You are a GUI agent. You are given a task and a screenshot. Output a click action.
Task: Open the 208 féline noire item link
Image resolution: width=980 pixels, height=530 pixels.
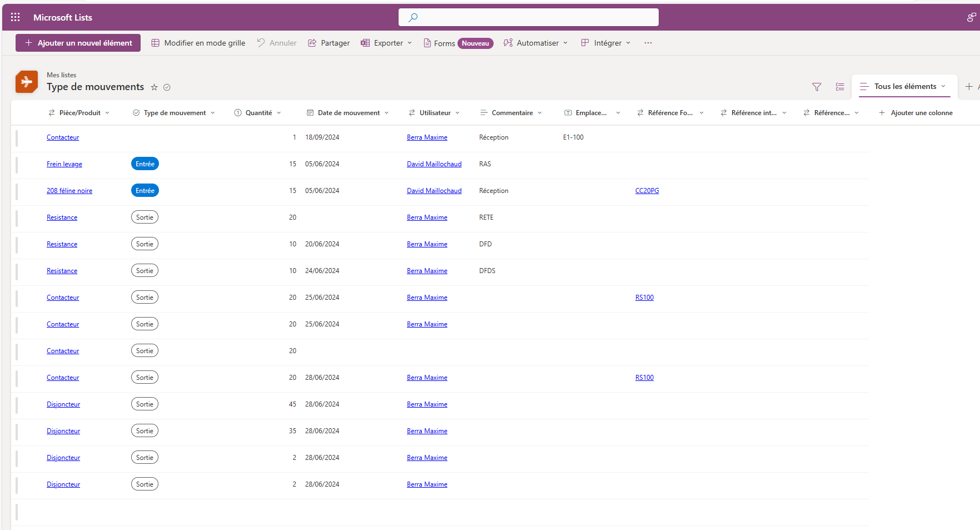pyautogui.click(x=69, y=191)
